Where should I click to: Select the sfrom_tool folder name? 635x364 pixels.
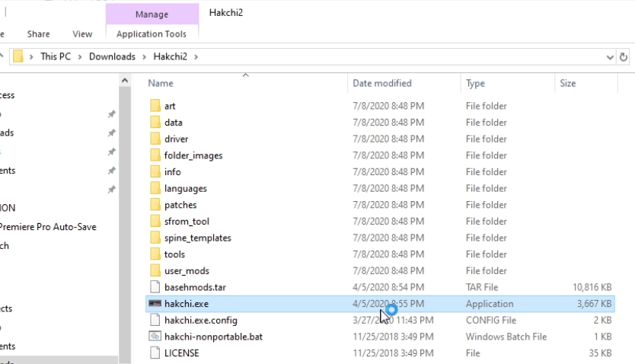pyautogui.click(x=187, y=222)
